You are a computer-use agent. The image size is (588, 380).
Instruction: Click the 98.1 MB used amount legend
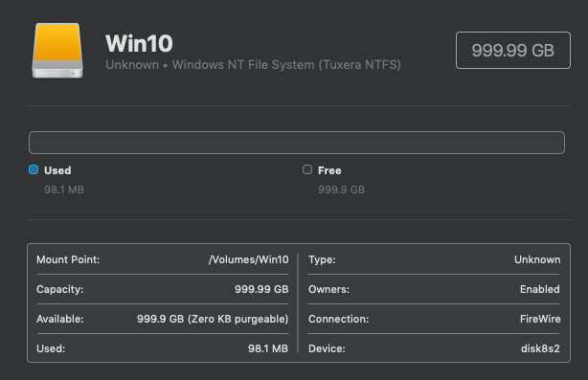click(64, 190)
